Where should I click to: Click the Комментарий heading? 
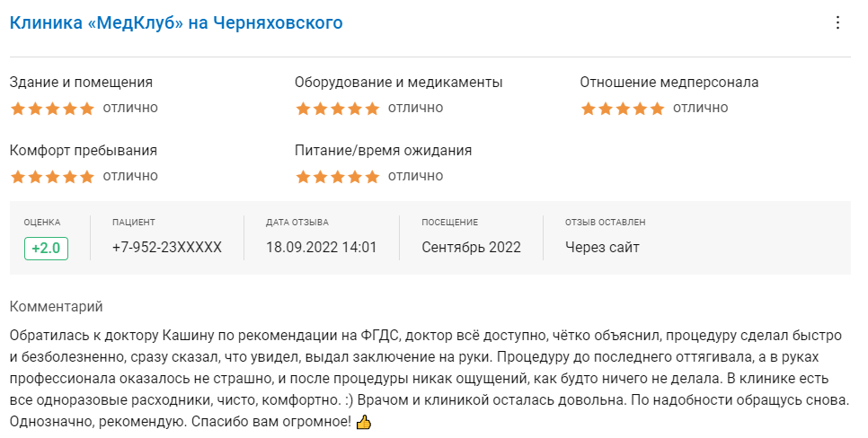pos(56,306)
